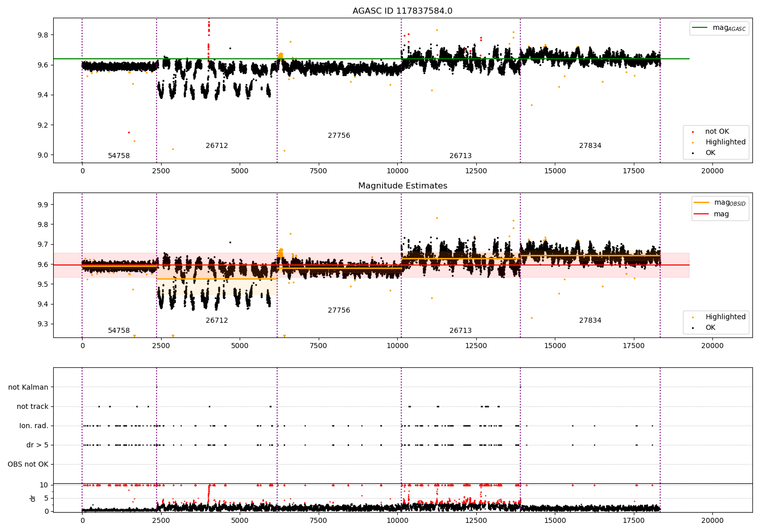Click 'OK' in the Magnitude Estimates legend
This screenshot has width=760, height=532.
[x=710, y=328]
